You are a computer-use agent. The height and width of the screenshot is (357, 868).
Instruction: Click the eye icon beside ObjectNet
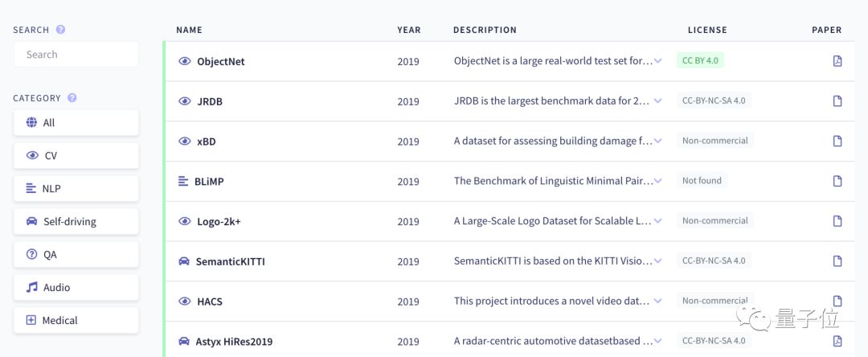(184, 61)
